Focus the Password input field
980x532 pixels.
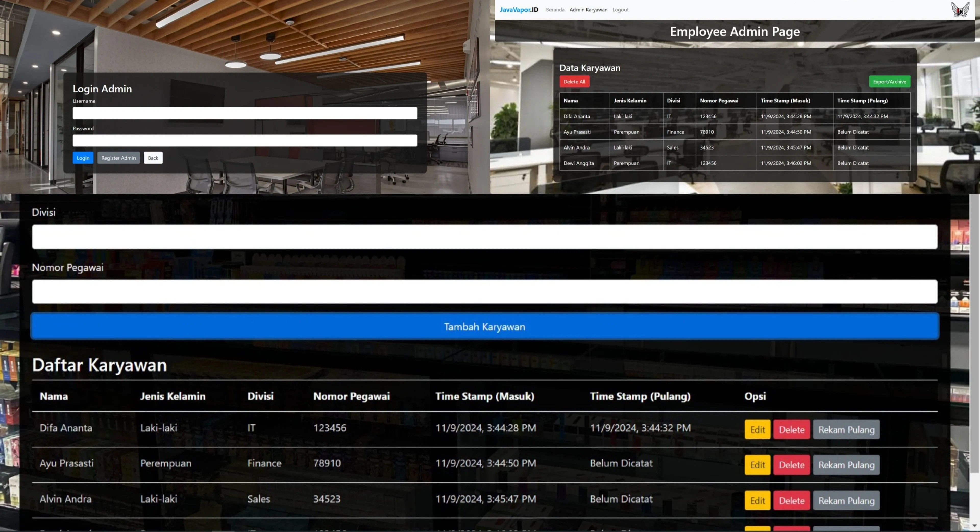tap(245, 140)
